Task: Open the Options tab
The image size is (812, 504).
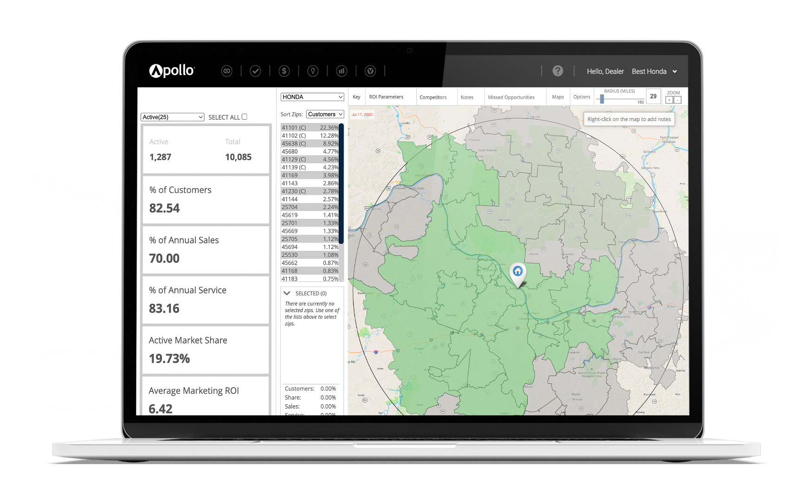Action: point(581,97)
